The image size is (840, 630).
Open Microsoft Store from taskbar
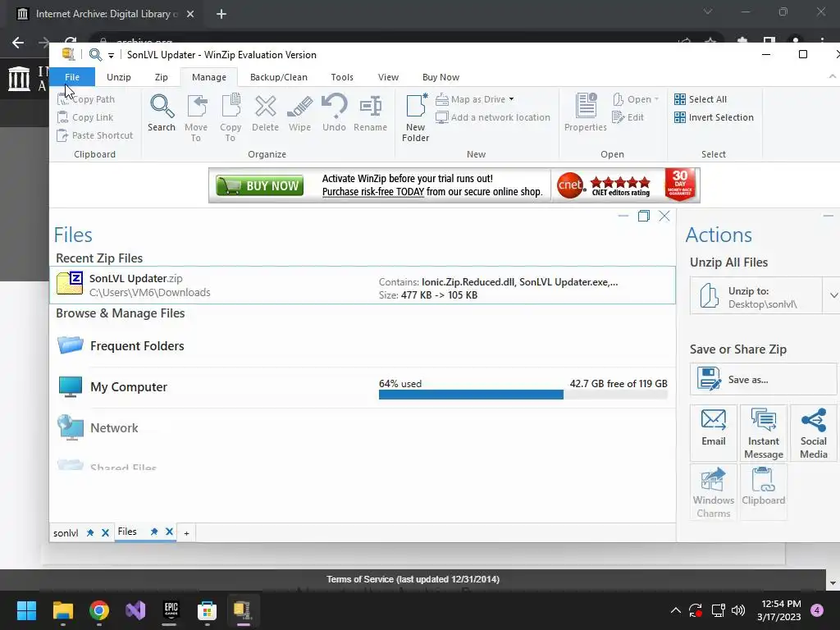click(x=207, y=610)
